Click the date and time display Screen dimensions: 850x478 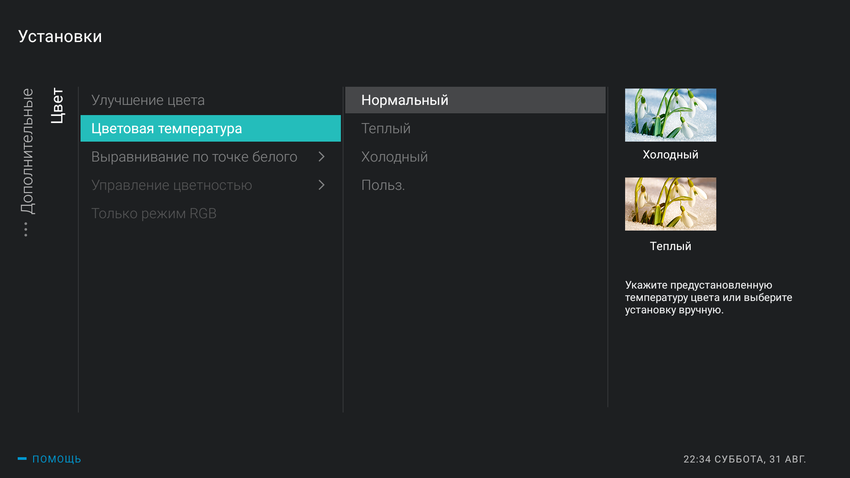744,459
